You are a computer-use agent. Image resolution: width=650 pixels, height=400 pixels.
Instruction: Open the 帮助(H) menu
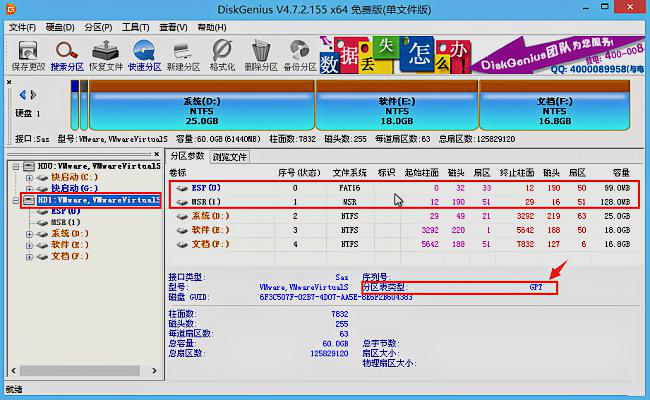(212, 27)
